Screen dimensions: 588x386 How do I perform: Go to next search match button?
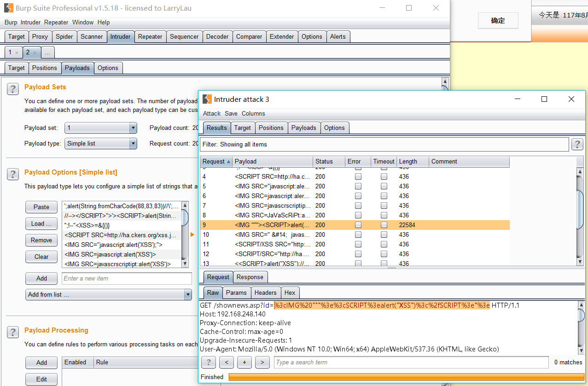[x=262, y=362]
